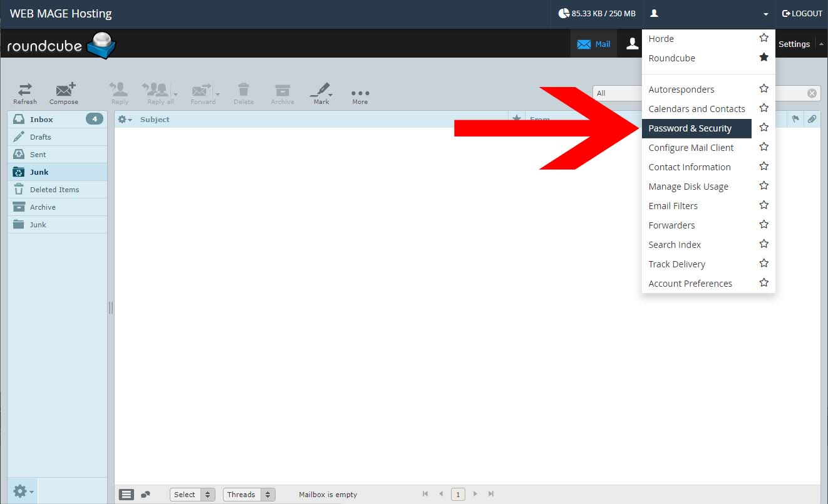Favorite Email Filters with its star toggle
Screen dimensions: 828x504
coord(763,205)
